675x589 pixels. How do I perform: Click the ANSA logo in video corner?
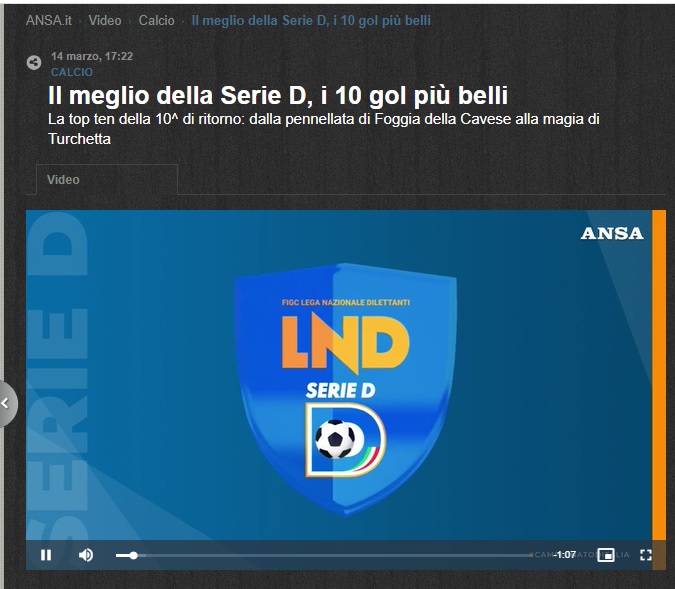(612, 234)
